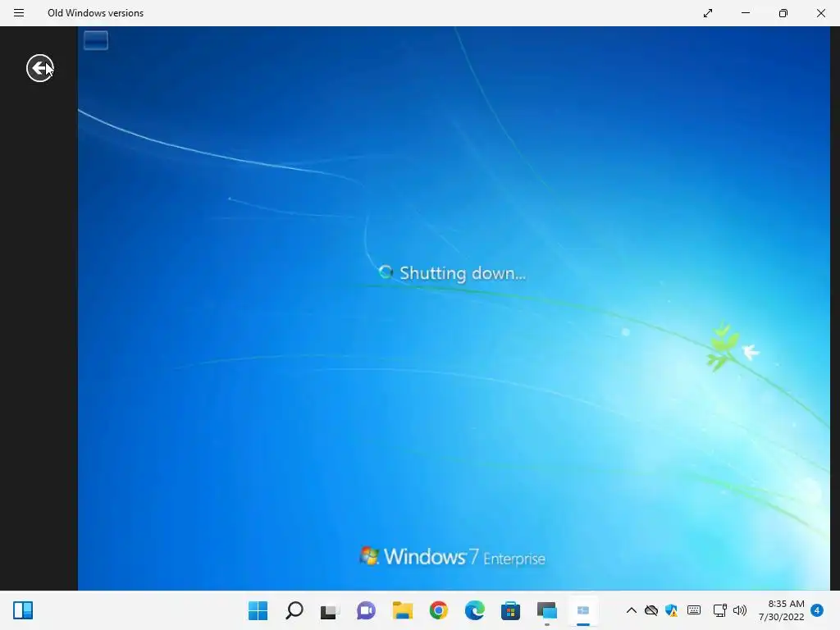Open the touch keyboard tray icon

point(694,610)
